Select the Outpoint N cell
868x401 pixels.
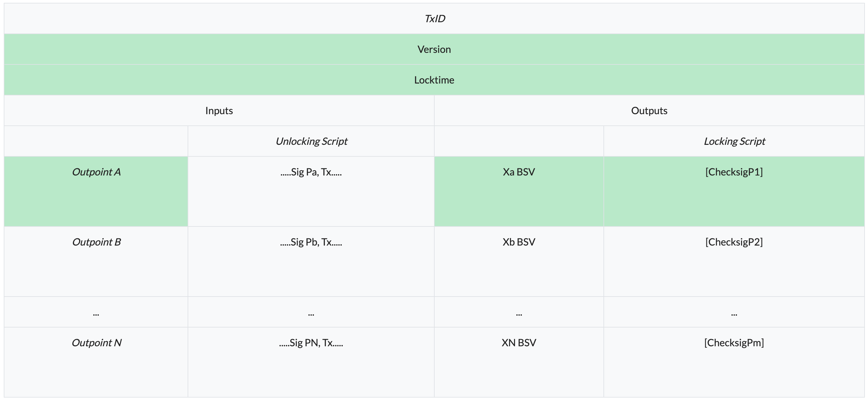pyautogui.click(x=96, y=343)
